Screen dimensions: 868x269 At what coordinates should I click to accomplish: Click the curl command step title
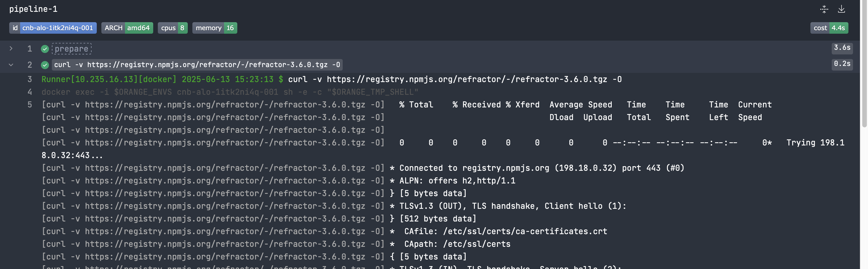[x=197, y=65]
